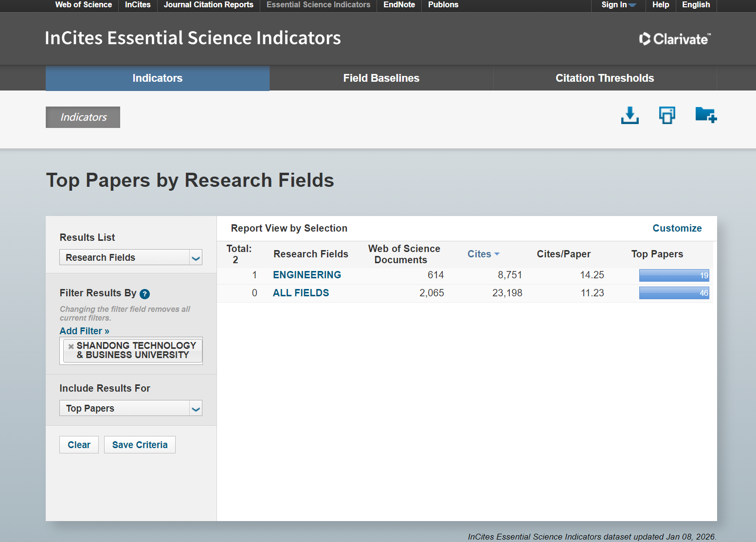Open the Add Filter link
Viewport: 756px width, 542px height.
[84, 331]
